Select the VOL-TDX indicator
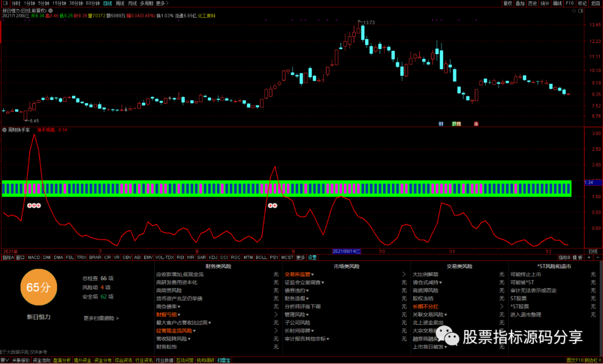 point(165,257)
